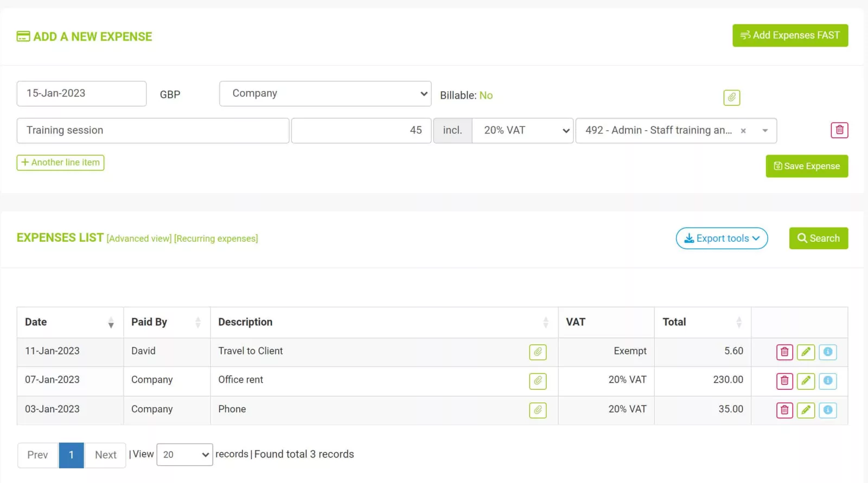Screen dimensions: 868x483
Task: Delete the Travel to Client expense
Action: tap(784, 352)
